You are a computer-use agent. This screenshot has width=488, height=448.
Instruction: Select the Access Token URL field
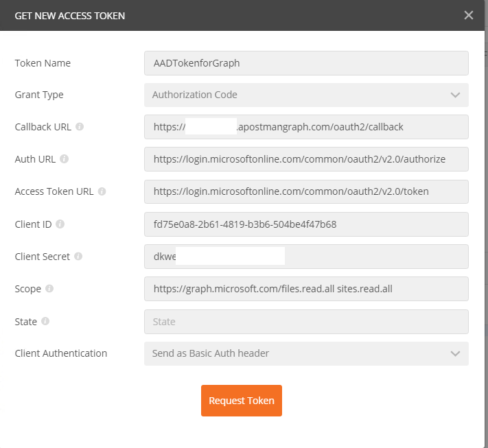tap(306, 191)
